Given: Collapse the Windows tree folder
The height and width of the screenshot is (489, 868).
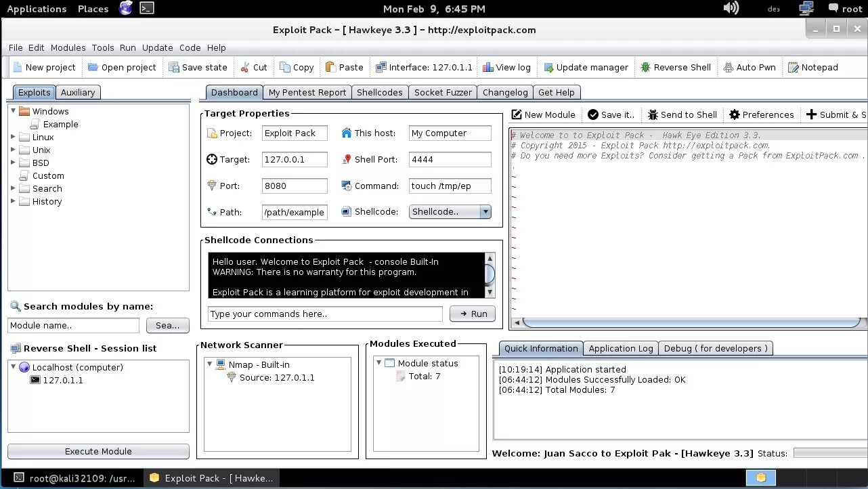Looking at the screenshot, I should click(x=13, y=110).
